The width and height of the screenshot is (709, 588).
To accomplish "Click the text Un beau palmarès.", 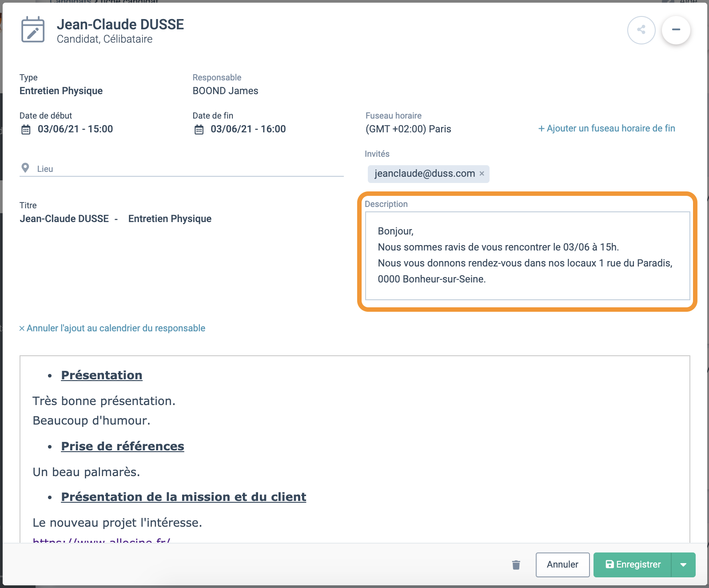I will [86, 472].
